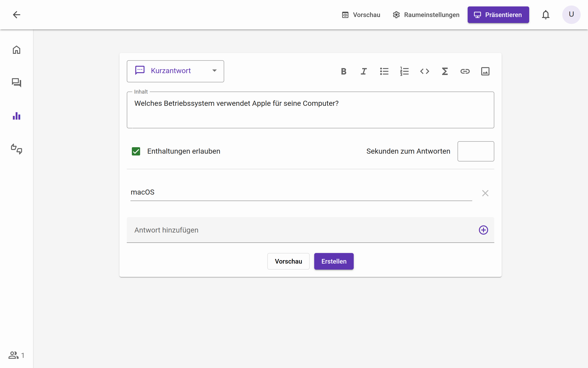Viewport: 588px width, 368px height.
Task: Open Raumeinstellungen
Action: click(426, 15)
